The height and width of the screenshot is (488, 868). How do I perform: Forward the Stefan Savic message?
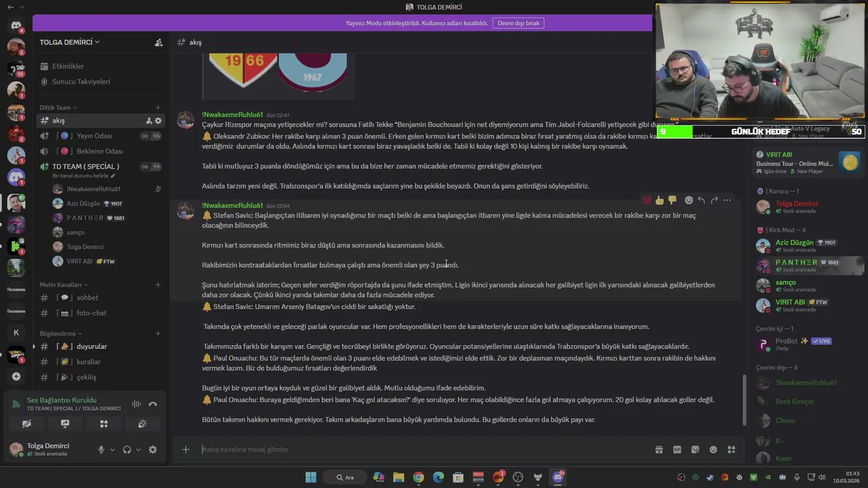point(714,200)
